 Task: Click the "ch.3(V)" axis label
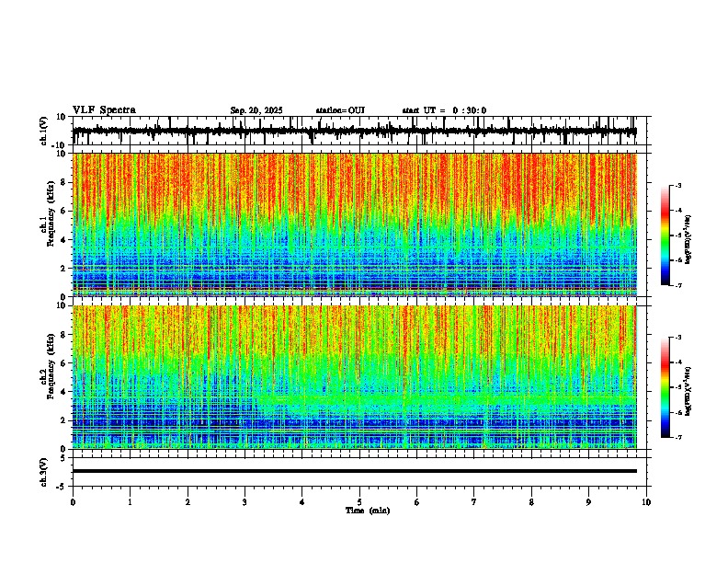point(44,472)
